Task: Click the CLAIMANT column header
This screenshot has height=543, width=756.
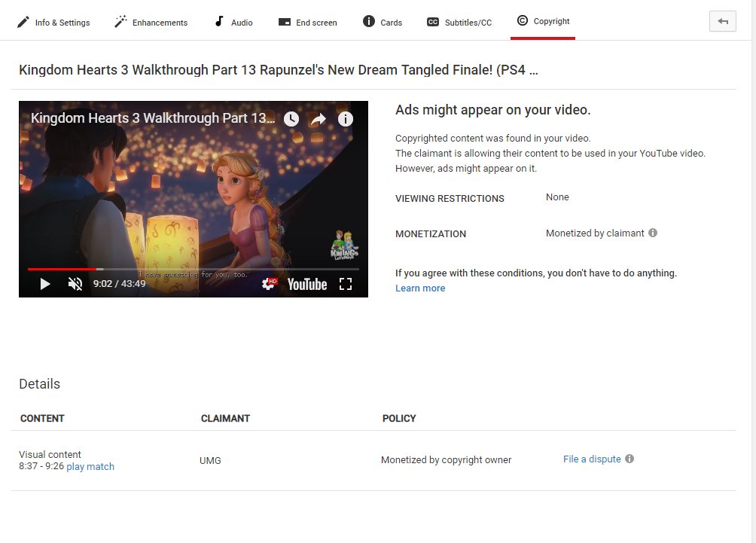Action: coord(225,419)
